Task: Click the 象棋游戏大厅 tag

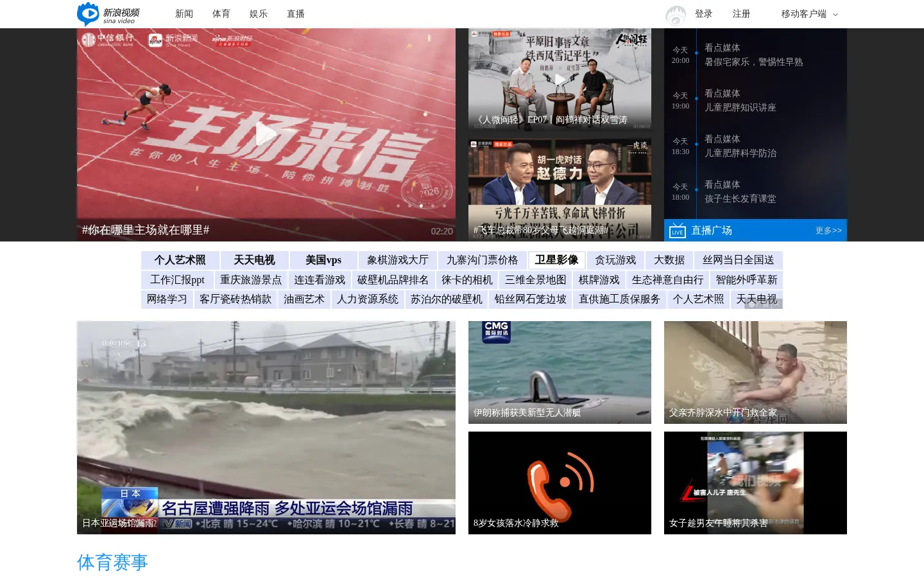Action: pos(398,260)
